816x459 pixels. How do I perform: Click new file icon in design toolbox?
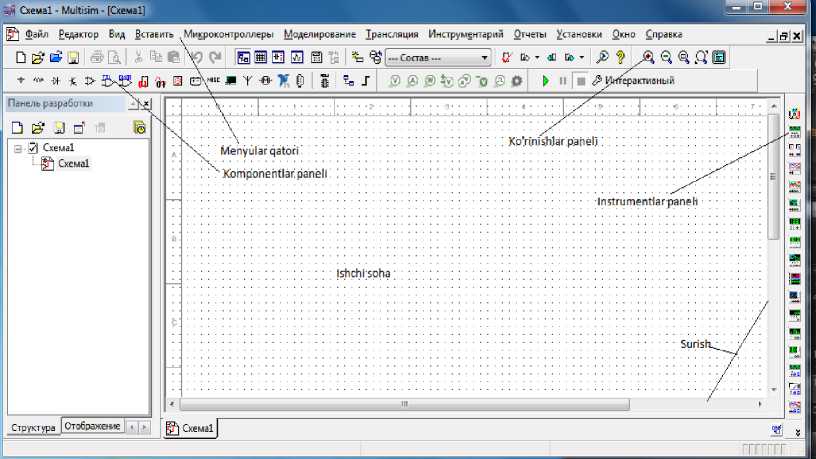coord(17,128)
